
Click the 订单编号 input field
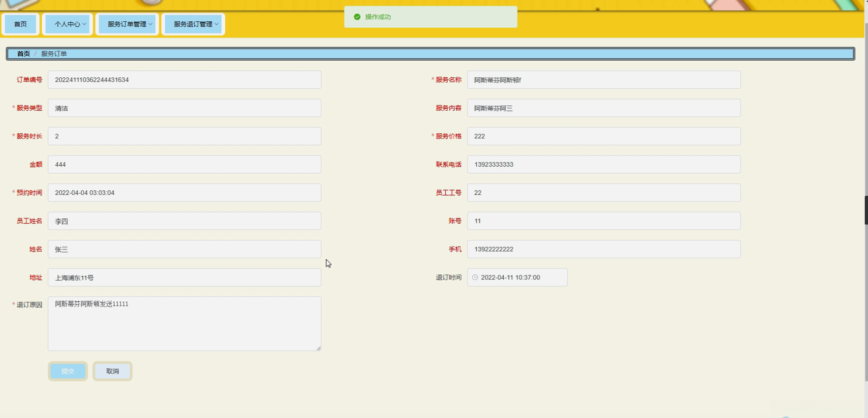(184, 80)
